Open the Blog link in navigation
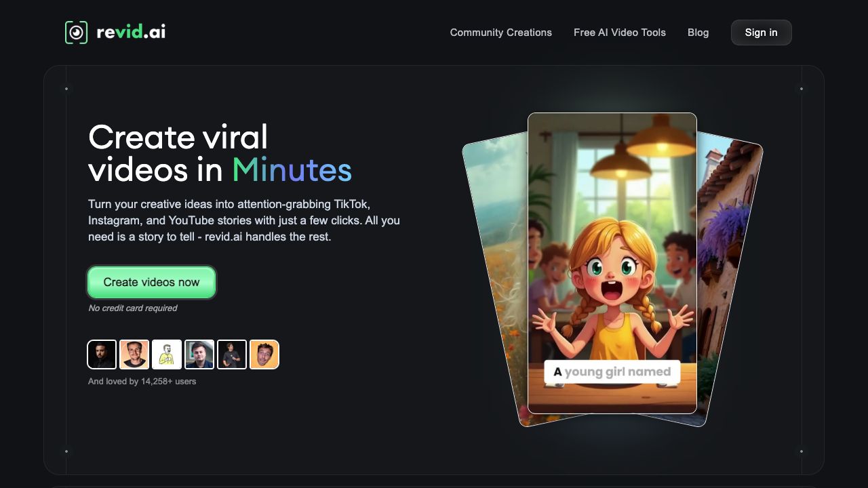Viewport: 868px width, 488px height. pyautogui.click(x=698, y=33)
